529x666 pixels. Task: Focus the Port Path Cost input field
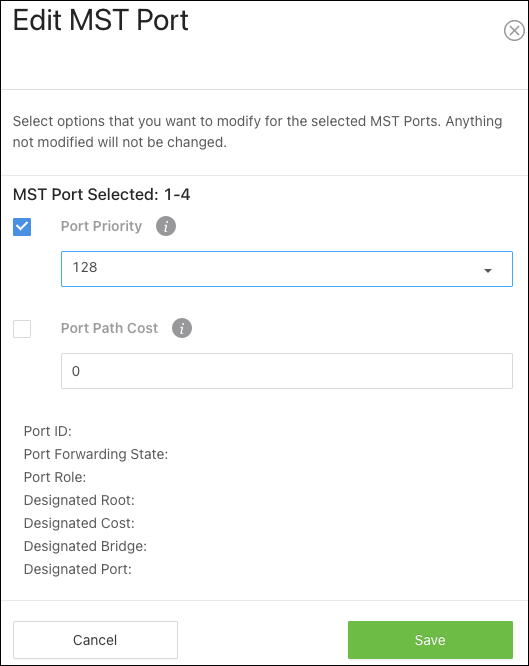click(287, 371)
